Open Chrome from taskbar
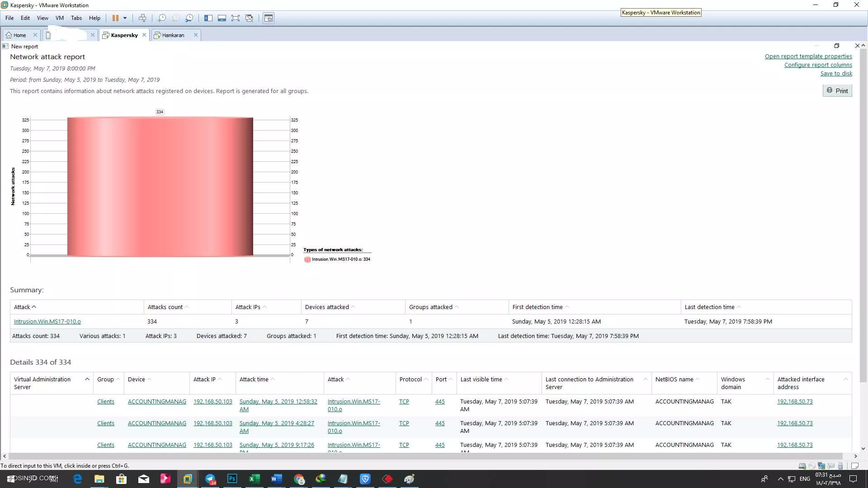868x488 pixels. tap(299, 479)
